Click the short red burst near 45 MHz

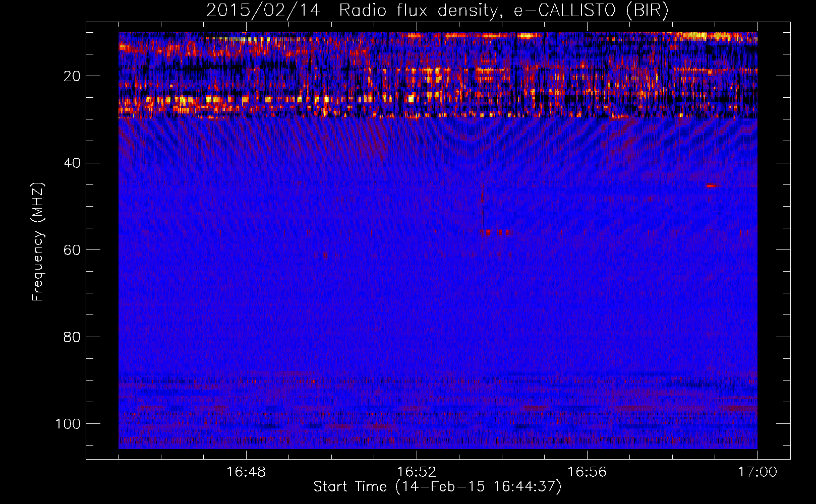pos(711,186)
